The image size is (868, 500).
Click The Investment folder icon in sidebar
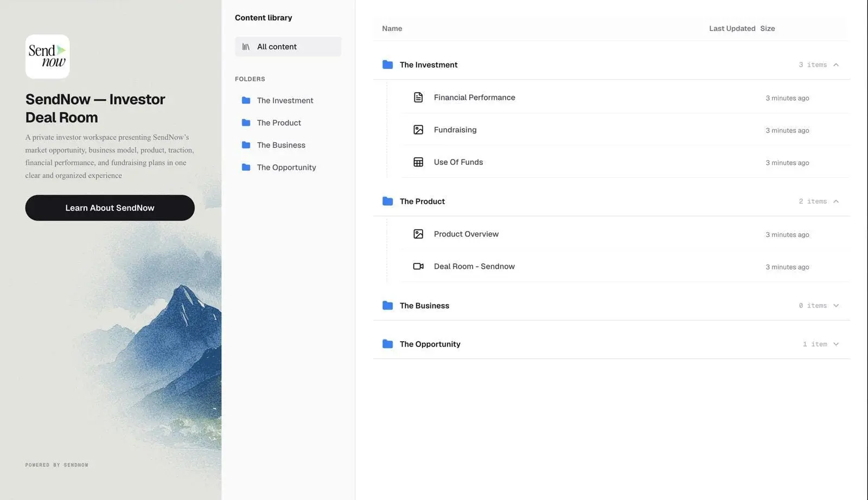[x=246, y=100]
